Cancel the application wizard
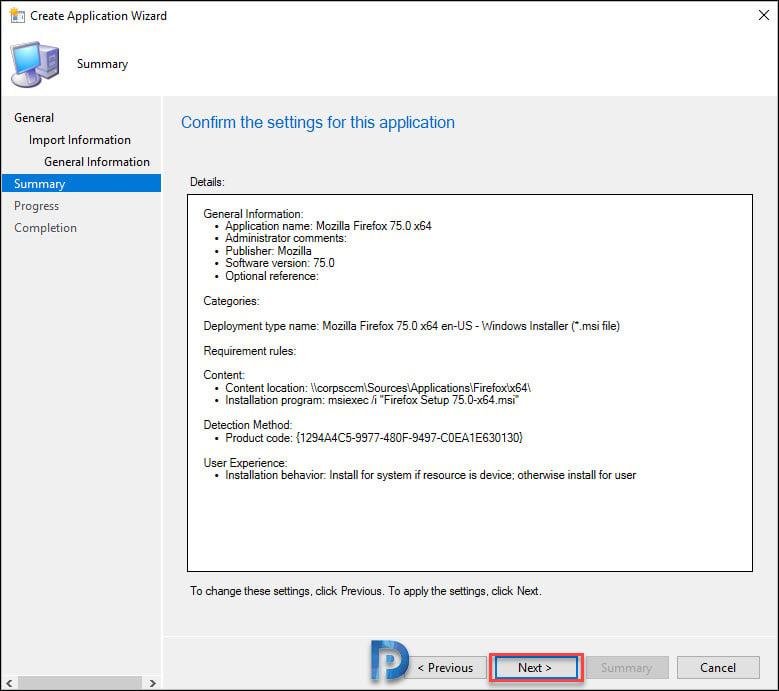This screenshot has width=779, height=691. point(717,668)
